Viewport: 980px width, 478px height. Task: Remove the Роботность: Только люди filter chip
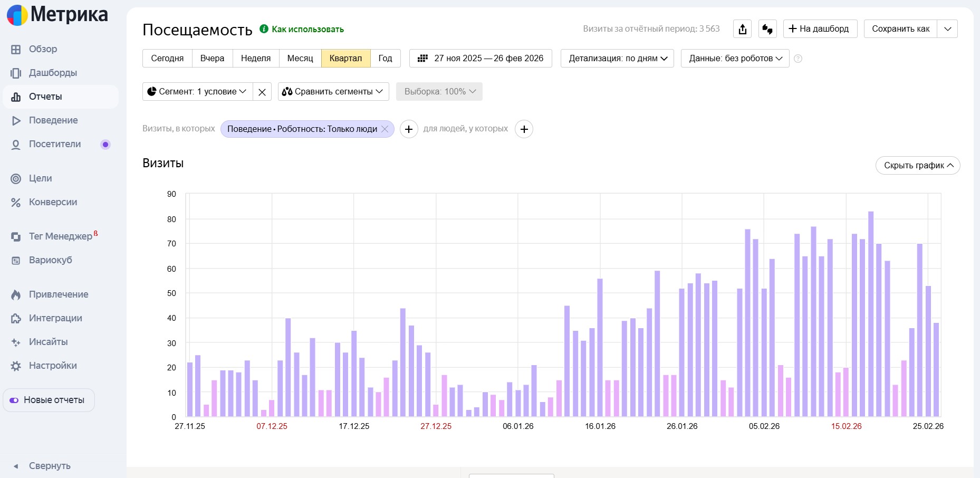(385, 129)
